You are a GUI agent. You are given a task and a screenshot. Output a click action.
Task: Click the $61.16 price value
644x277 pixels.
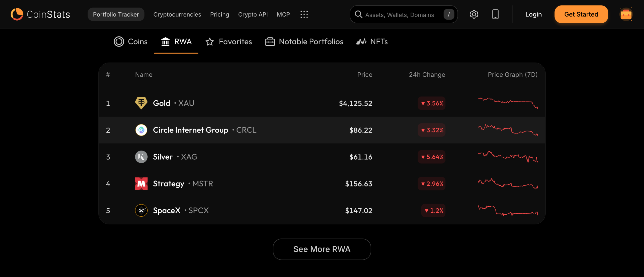tap(361, 157)
